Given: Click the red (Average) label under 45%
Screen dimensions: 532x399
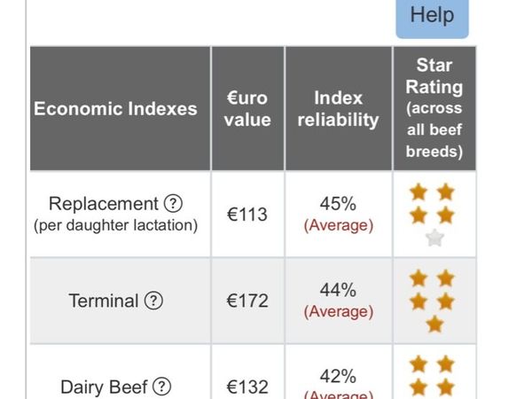Looking at the screenshot, I should coord(338,225).
